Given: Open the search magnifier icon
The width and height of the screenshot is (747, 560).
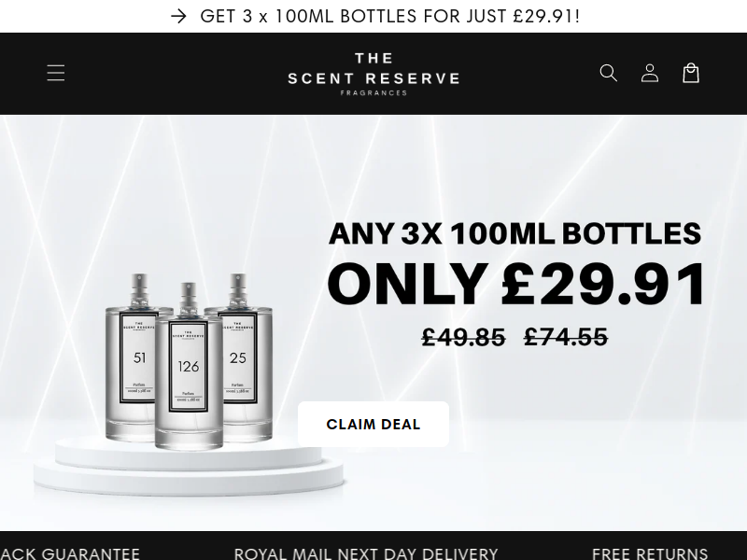Looking at the screenshot, I should 609,73.
